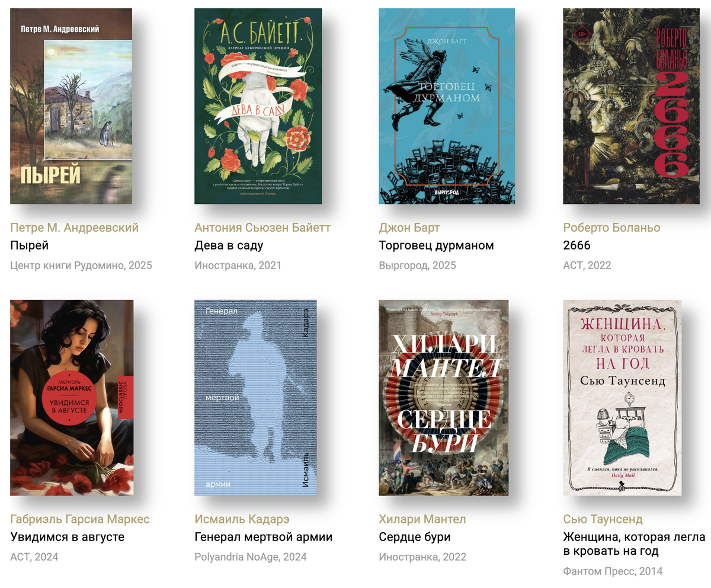Viewport: 711px width, 588px height.
Task: View author Габриэль Гарсиа Маркес
Action: pyautogui.click(x=80, y=519)
